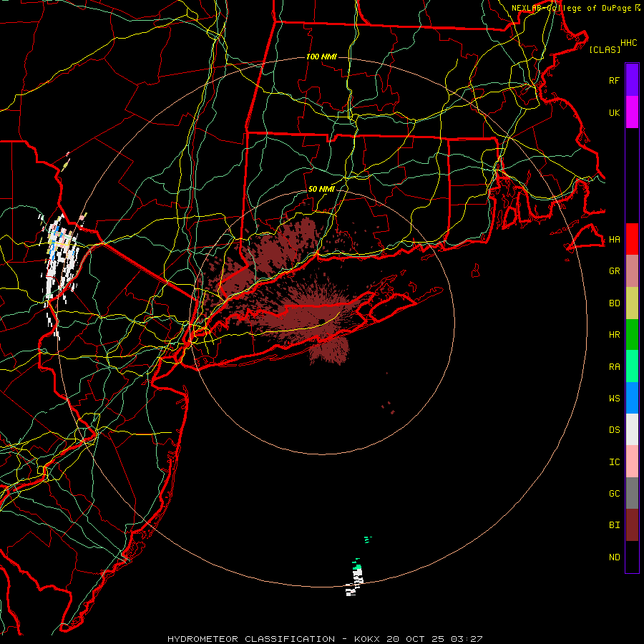Click the 20 OCT 25 date text

coord(416,639)
